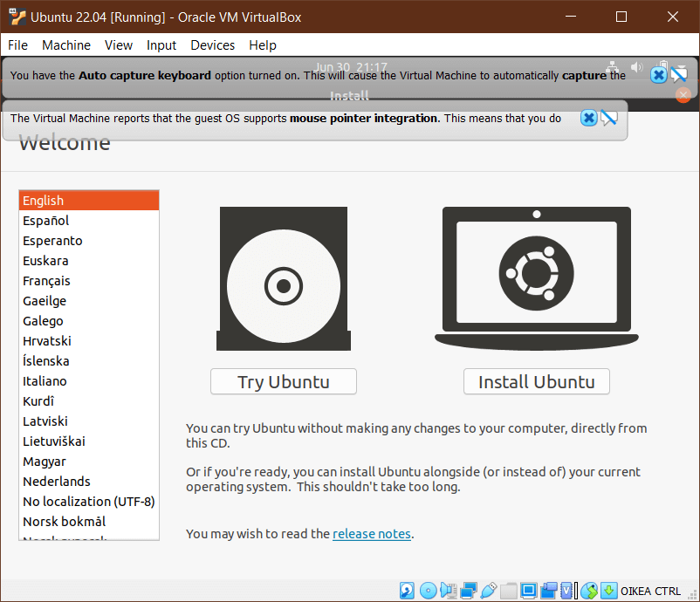This screenshot has width=700, height=602.
Task: Click the virtualization CPU chip status icon
Action: click(x=566, y=591)
